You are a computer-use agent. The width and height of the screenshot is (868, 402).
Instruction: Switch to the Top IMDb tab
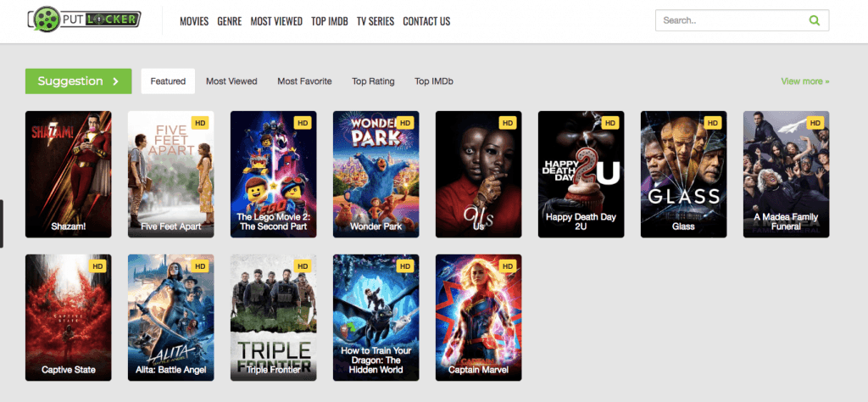(x=433, y=81)
